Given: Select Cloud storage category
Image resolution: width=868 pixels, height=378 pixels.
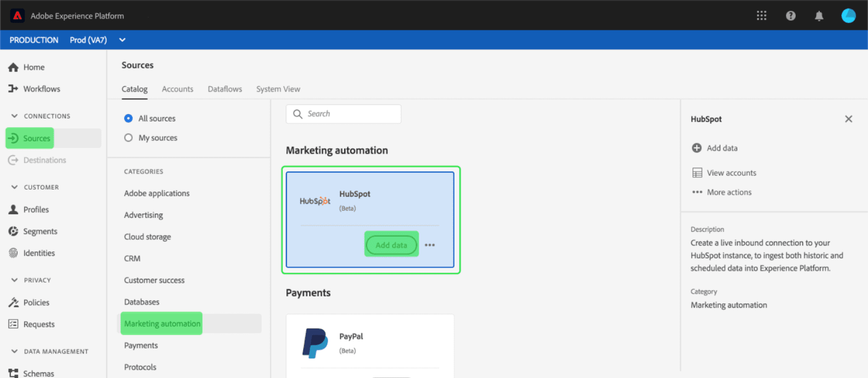Looking at the screenshot, I should tap(147, 237).
